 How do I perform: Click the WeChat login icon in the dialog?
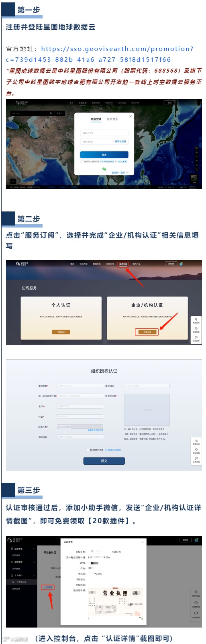(104, 169)
